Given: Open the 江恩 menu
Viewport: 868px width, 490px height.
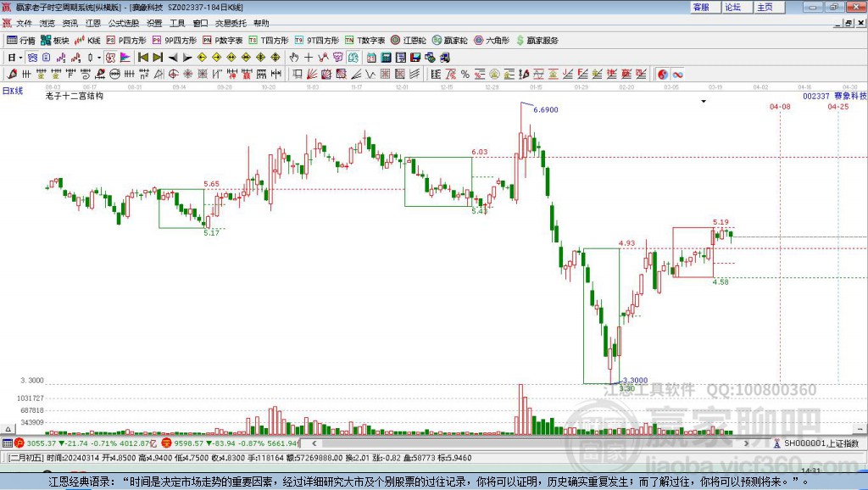Looking at the screenshot, I should tap(93, 23).
